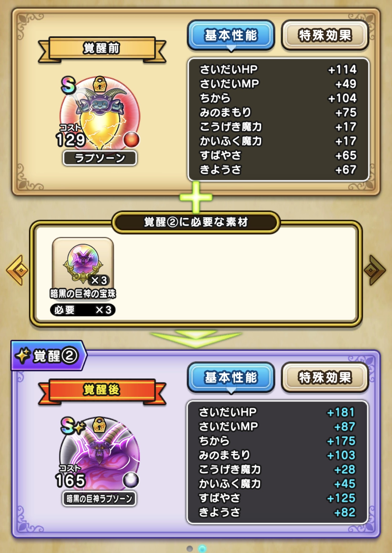Select 基本性能 tab in 覚醒前 panel

pyautogui.click(x=231, y=36)
